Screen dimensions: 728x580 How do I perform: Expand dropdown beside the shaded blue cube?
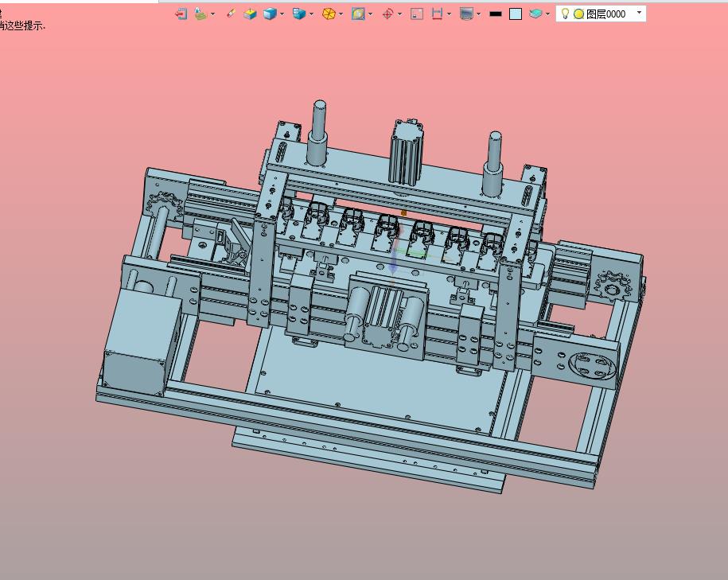tap(282, 14)
